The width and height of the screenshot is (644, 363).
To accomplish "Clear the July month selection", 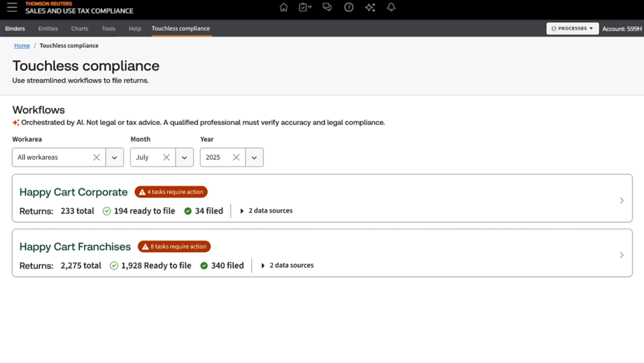I will pyautogui.click(x=167, y=157).
